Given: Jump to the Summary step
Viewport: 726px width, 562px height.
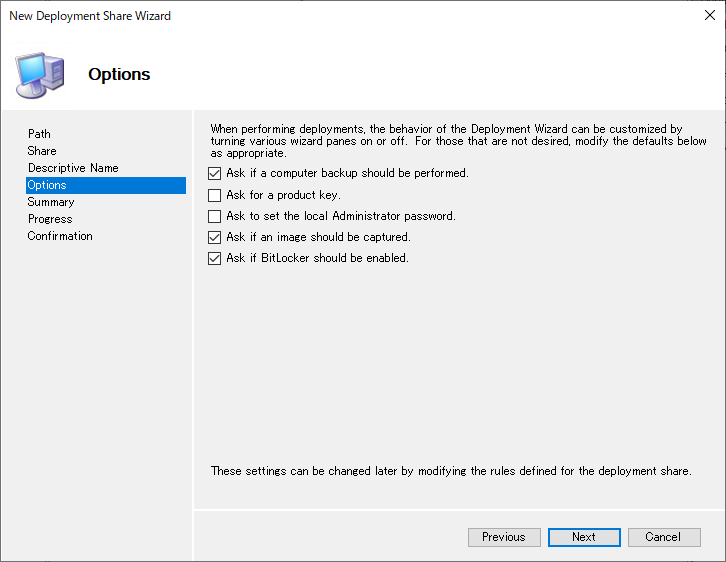Looking at the screenshot, I should tap(51, 202).
